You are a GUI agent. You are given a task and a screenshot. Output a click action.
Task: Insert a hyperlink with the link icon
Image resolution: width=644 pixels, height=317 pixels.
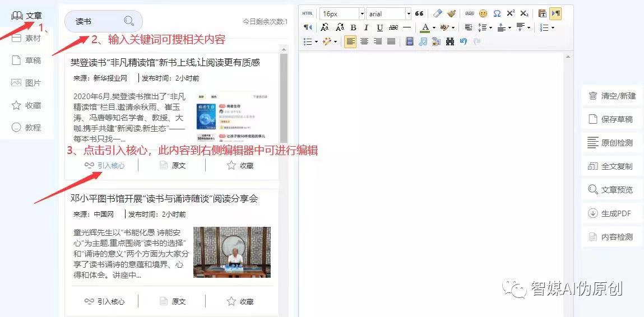pos(470,13)
